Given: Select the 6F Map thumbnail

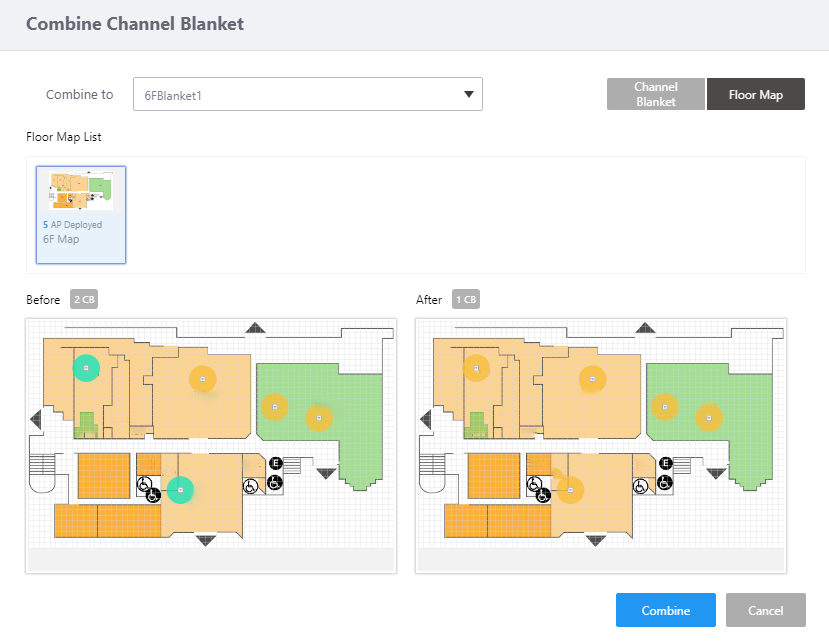Looking at the screenshot, I should [81, 214].
